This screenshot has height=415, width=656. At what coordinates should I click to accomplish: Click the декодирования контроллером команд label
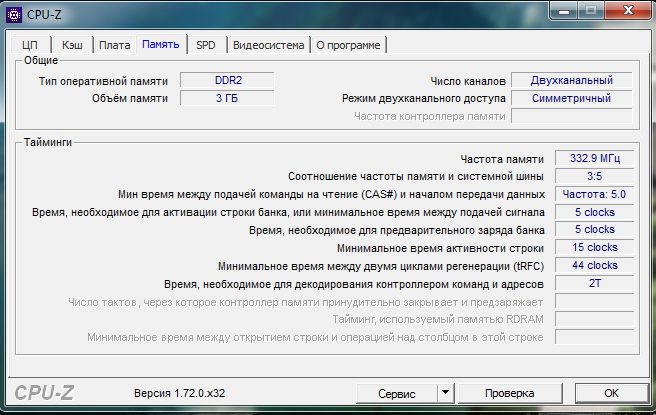[354, 284]
